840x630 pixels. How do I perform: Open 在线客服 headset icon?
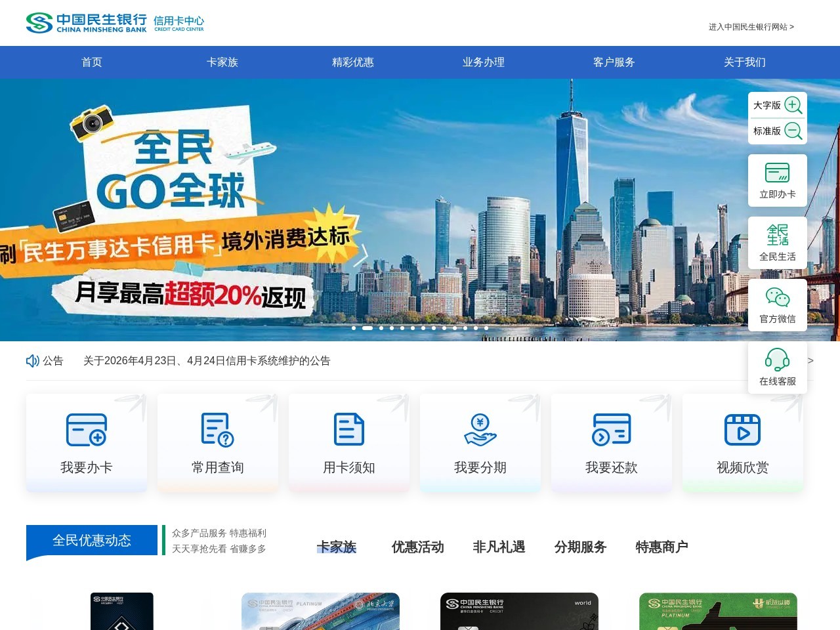coord(778,360)
